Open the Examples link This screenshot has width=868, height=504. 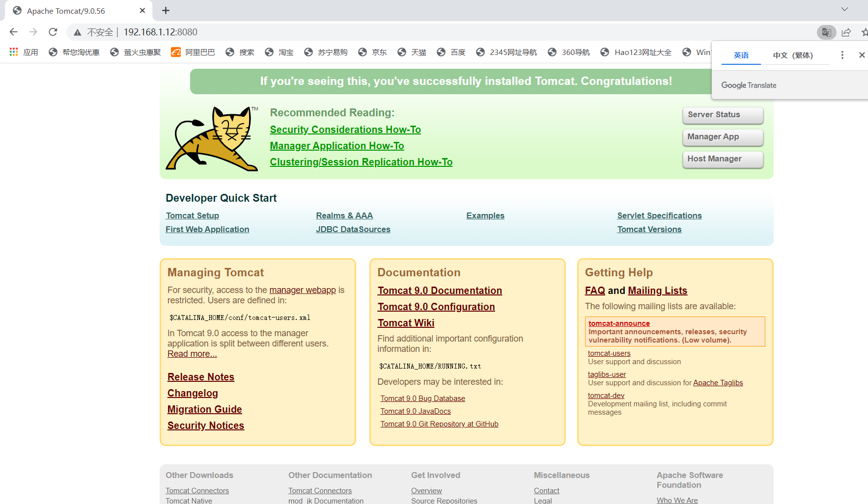485,215
